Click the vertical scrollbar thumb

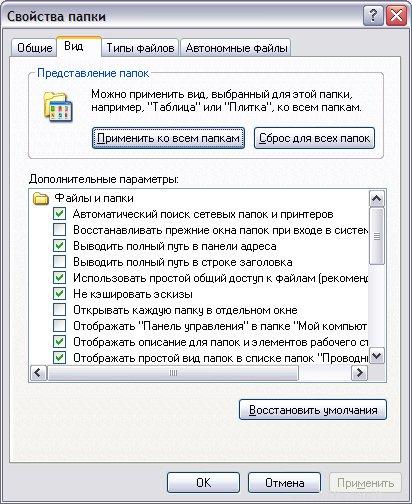[377, 236]
